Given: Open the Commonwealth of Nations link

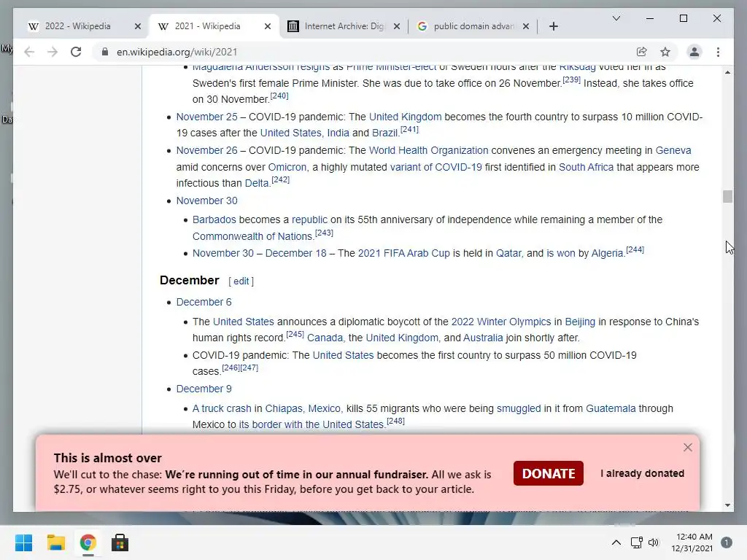Looking at the screenshot, I should click(252, 236).
